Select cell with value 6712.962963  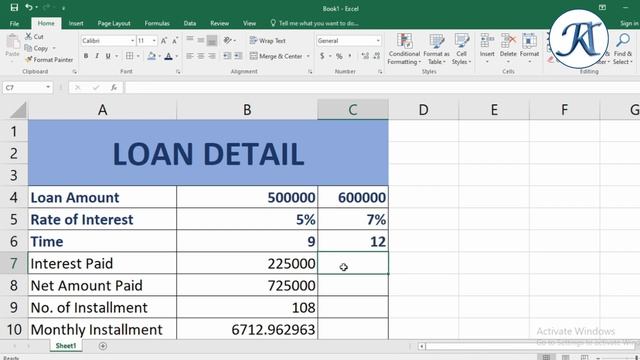click(x=247, y=329)
